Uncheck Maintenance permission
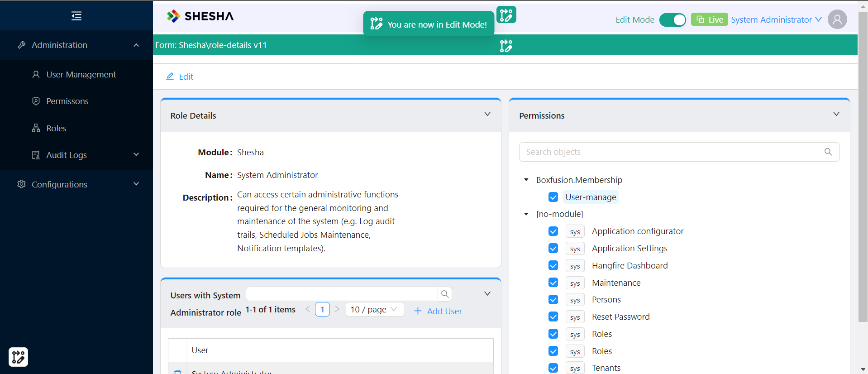The height and width of the screenshot is (374, 868). coord(553,283)
